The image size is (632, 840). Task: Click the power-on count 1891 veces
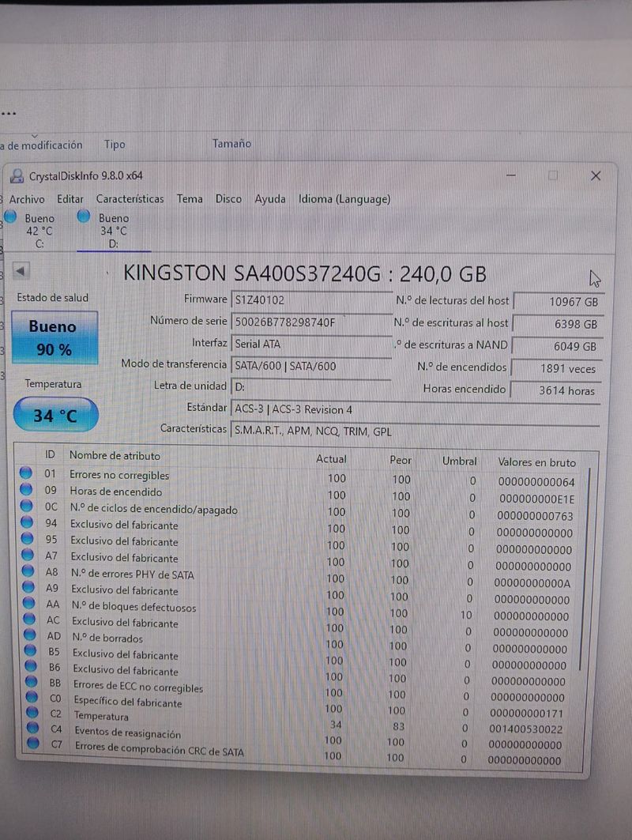pos(556,368)
